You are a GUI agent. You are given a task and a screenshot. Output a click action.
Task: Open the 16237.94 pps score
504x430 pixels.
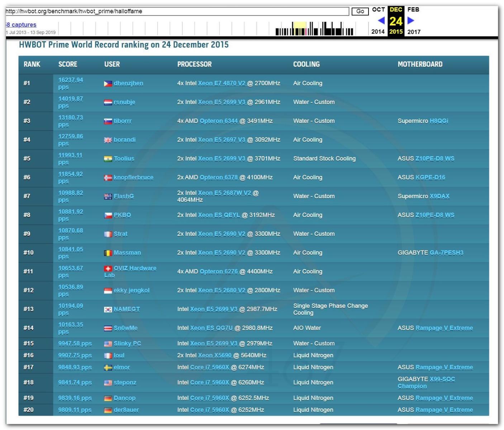pyautogui.click(x=71, y=83)
